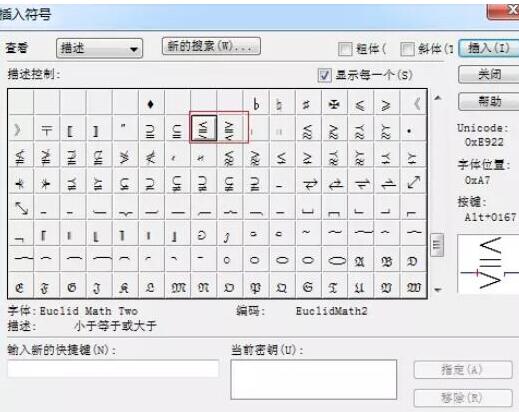Viewport: 519px width, 412px height.
Task: Click the encoding value EuclidMath2
Action: click(331, 311)
